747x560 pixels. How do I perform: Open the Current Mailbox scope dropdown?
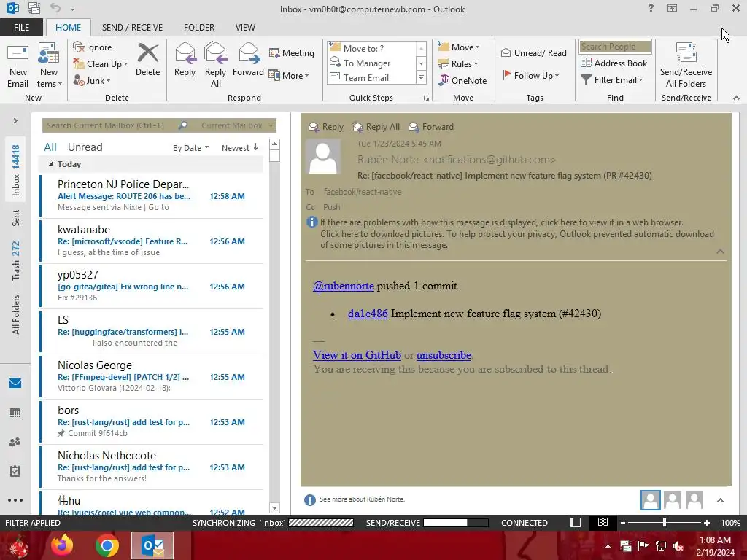(x=237, y=125)
